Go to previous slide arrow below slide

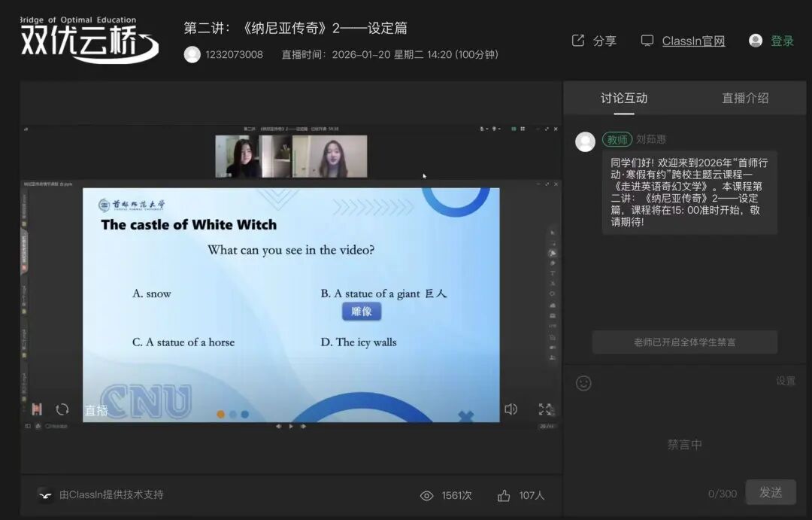coord(279,426)
